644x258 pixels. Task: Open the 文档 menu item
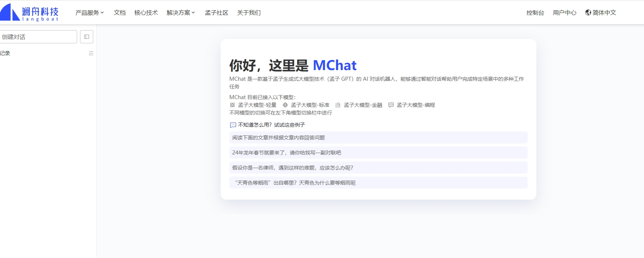[120, 12]
